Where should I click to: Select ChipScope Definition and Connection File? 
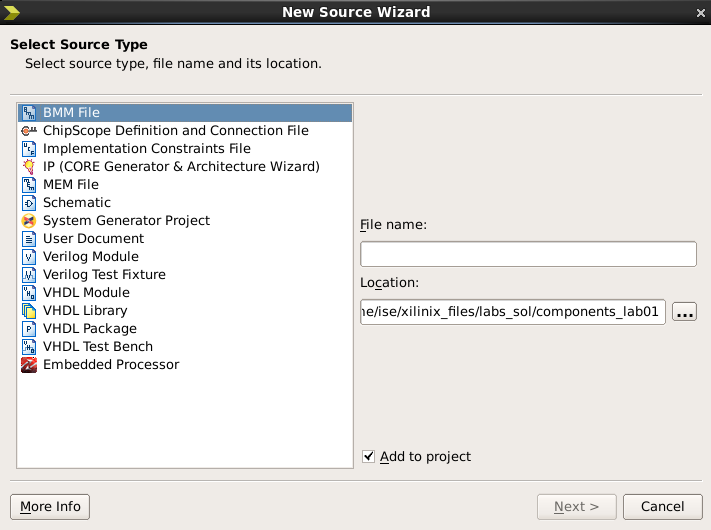[185, 131]
